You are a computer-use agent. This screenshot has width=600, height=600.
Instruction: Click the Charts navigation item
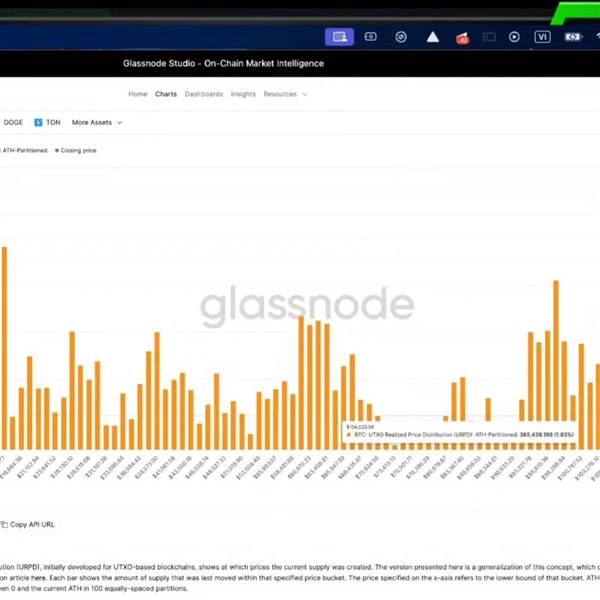coord(166,94)
